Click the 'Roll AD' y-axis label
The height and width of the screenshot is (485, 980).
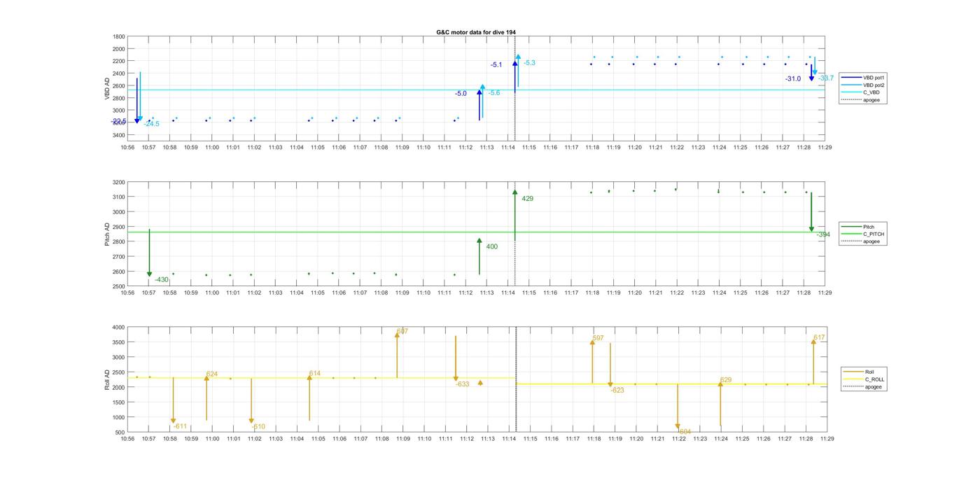tap(108, 379)
